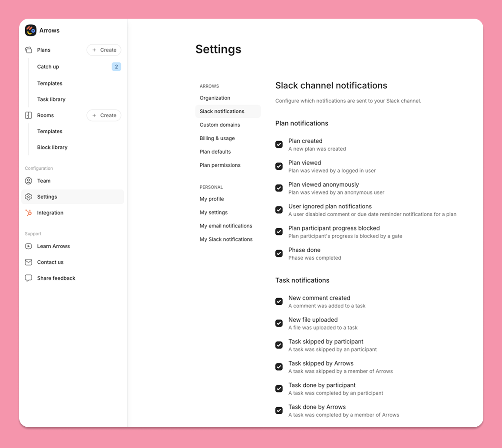This screenshot has height=448, width=502.
Task: Uncheck Task done by Arrows
Action: [x=279, y=410]
